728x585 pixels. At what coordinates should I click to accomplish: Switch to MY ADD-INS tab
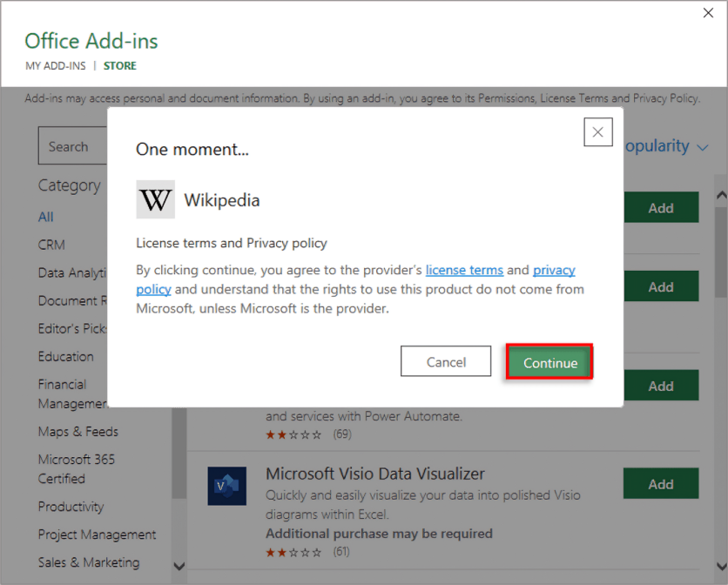pyautogui.click(x=56, y=66)
